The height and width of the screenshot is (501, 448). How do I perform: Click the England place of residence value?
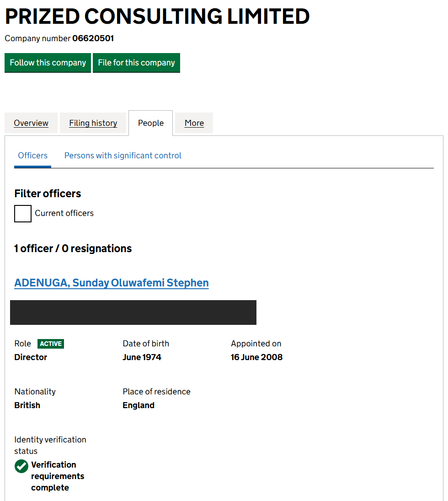coord(139,405)
